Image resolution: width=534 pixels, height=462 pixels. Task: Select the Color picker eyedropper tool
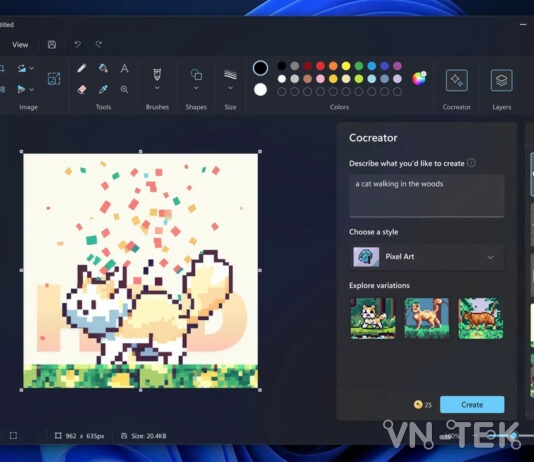pyautogui.click(x=103, y=89)
